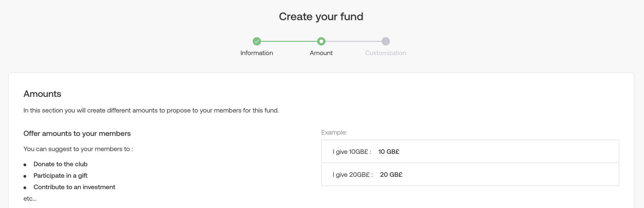Viewport: 644px width, 208px height.
Task: Click "Offer amounts to your members" subheading
Action: tap(77, 133)
